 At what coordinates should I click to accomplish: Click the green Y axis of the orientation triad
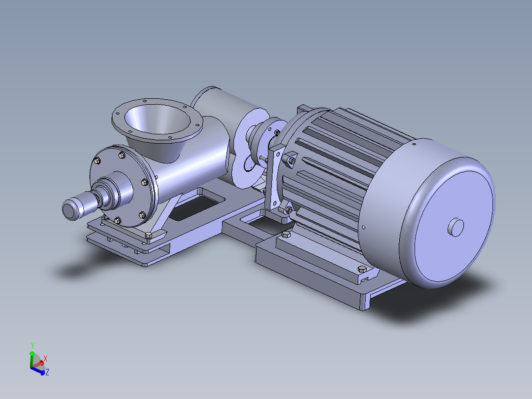click(32, 359)
